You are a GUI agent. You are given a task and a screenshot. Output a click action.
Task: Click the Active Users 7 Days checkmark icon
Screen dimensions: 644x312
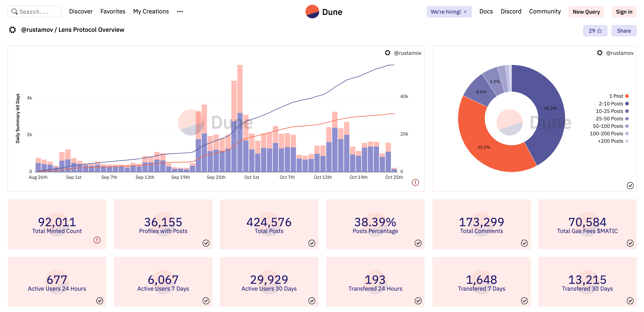pyautogui.click(x=206, y=301)
